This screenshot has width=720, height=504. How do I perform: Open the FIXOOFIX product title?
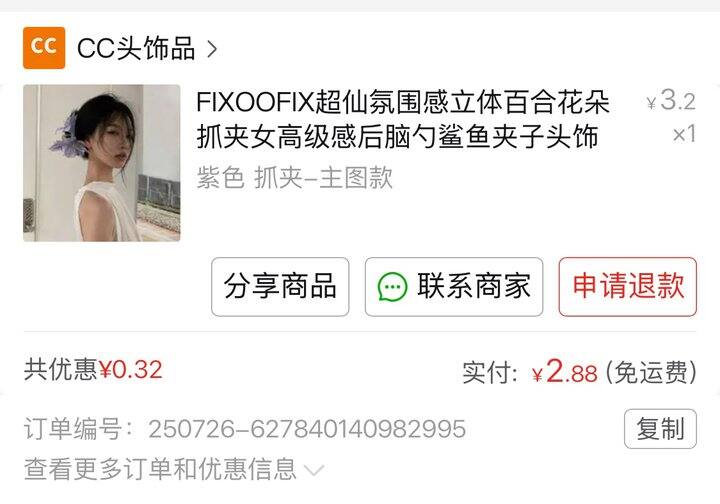pos(403,119)
